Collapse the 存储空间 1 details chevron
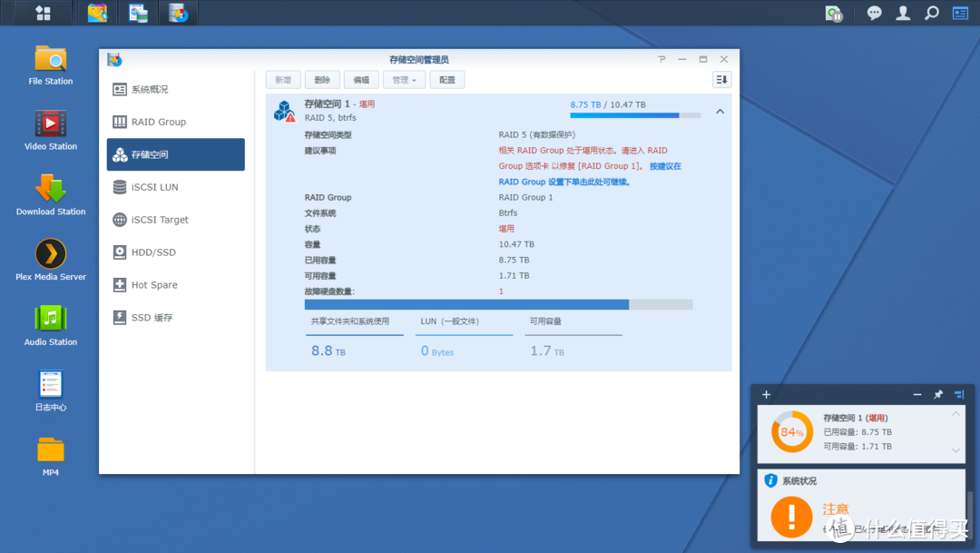The height and width of the screenshot is (553, 980). (720, 112)
